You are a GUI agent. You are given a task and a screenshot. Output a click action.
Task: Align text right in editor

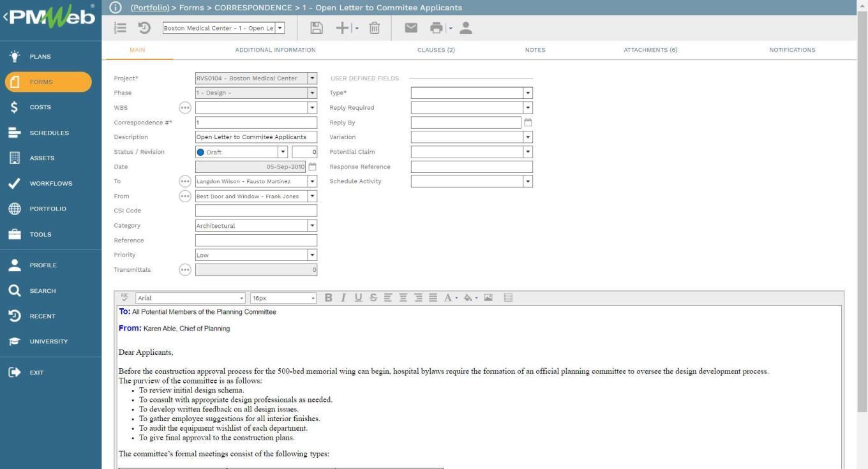(418, 297)
